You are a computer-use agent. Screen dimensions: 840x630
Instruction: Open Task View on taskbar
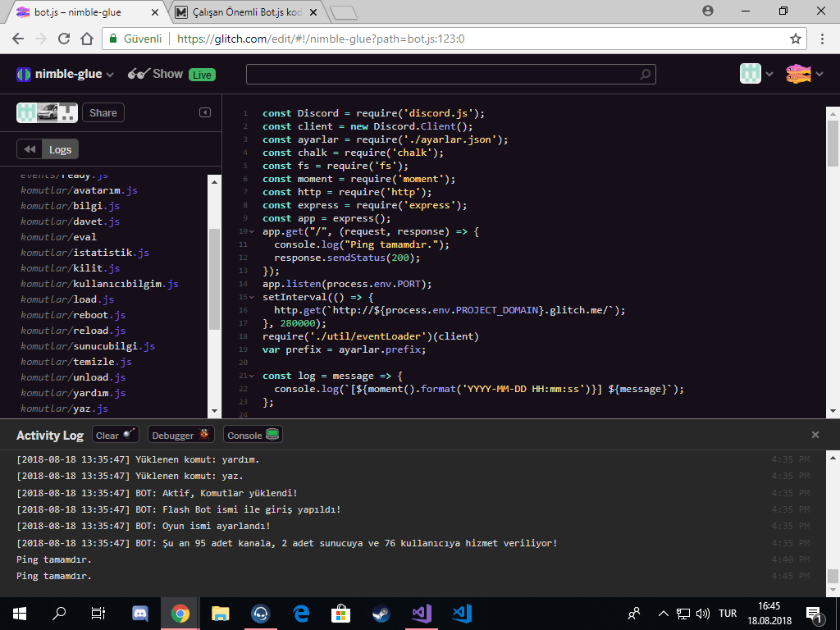click(x=98, y=614)
